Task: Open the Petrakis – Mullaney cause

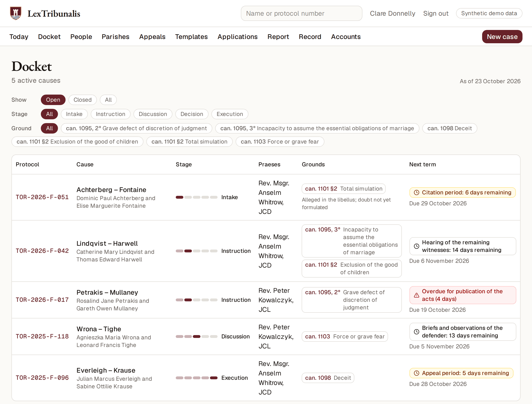Action: point(107,292)
